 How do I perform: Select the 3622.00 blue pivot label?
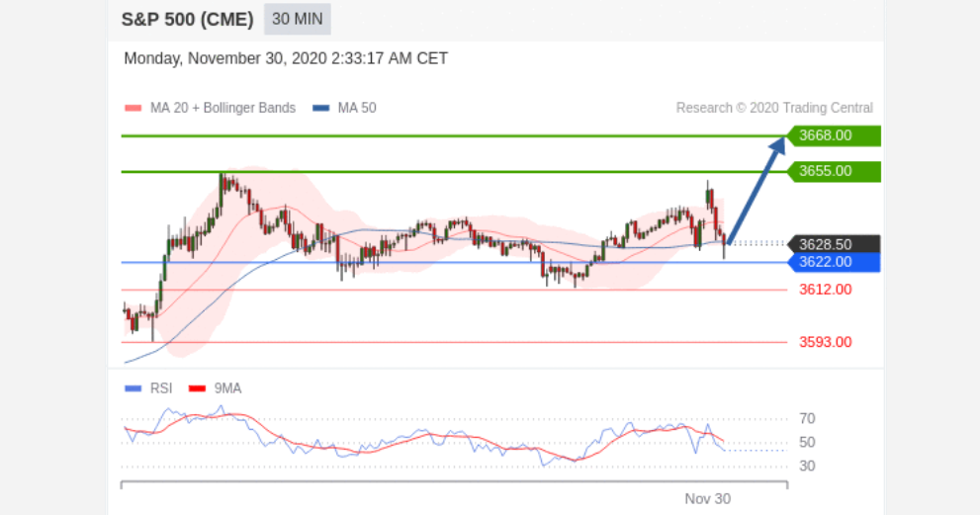(834, 262)
